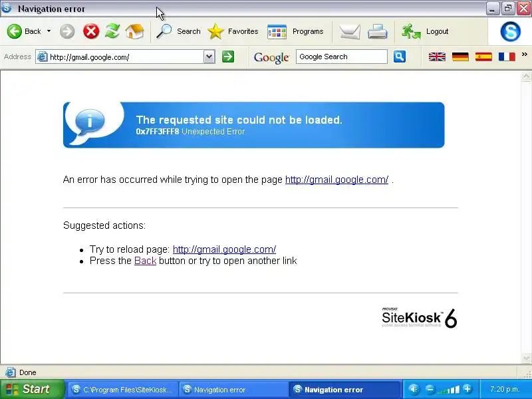Select the French flag language
This screenshot has width=532, height=399.
pos(507,57)
